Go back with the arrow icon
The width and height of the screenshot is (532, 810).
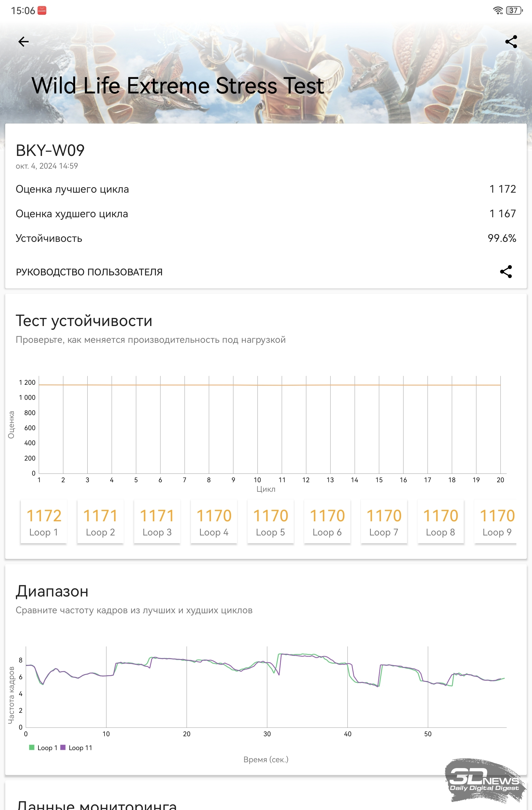point(23,42)
